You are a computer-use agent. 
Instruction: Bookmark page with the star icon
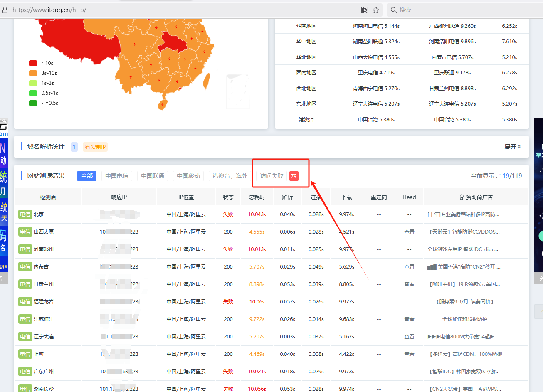tap(376, 10)
